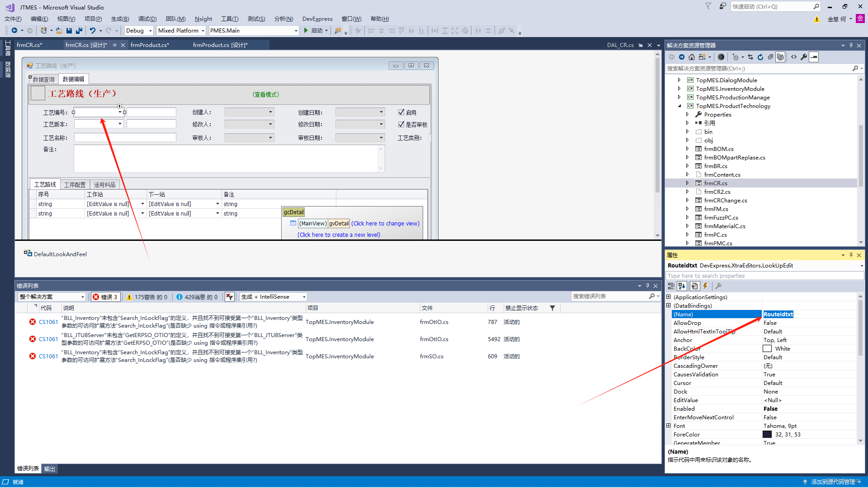Pin the Properties panel

(851, 255)
